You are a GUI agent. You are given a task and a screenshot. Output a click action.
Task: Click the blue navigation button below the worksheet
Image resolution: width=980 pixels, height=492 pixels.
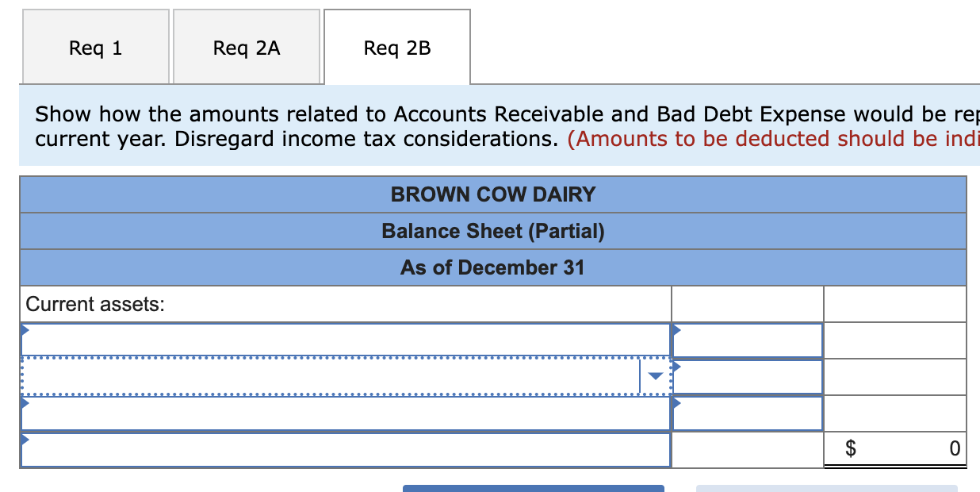tap(534, 488)
